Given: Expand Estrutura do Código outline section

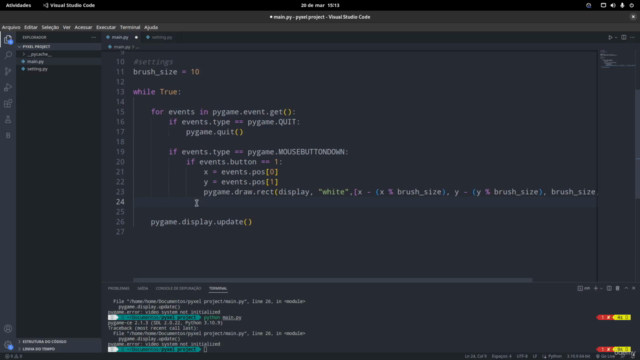Looking at the screenshot, I should tap(59, 342).
